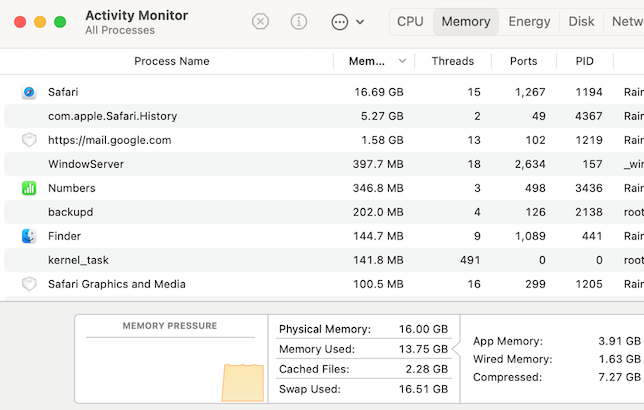Click the 491 threads value for kernel_task
Screen dimensions: 644x410
[470, 260]
